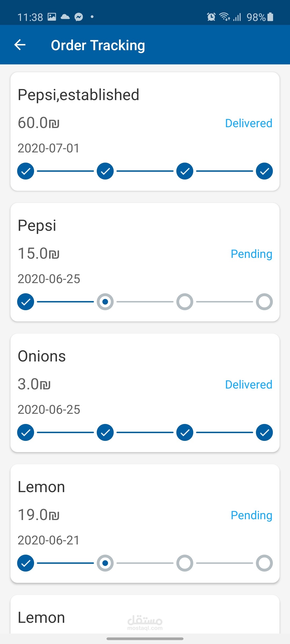
Task: Tap the battery icon in status bar
Action: [x=270, y=17]
